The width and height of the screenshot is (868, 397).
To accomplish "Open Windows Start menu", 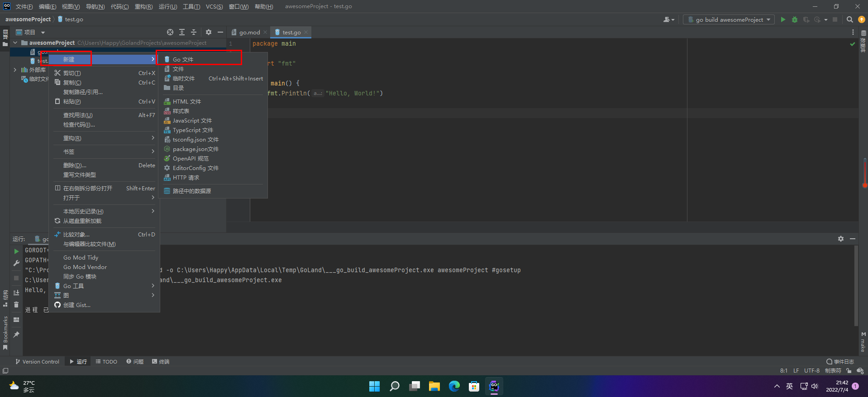I will pyautogui.click(x=374, y=386).
